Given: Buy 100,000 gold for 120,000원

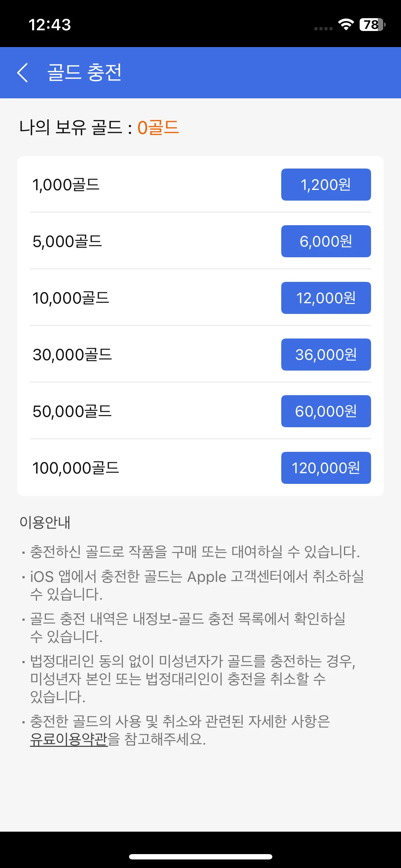Looking at the screenshot, I should click(x=326, y=468).
